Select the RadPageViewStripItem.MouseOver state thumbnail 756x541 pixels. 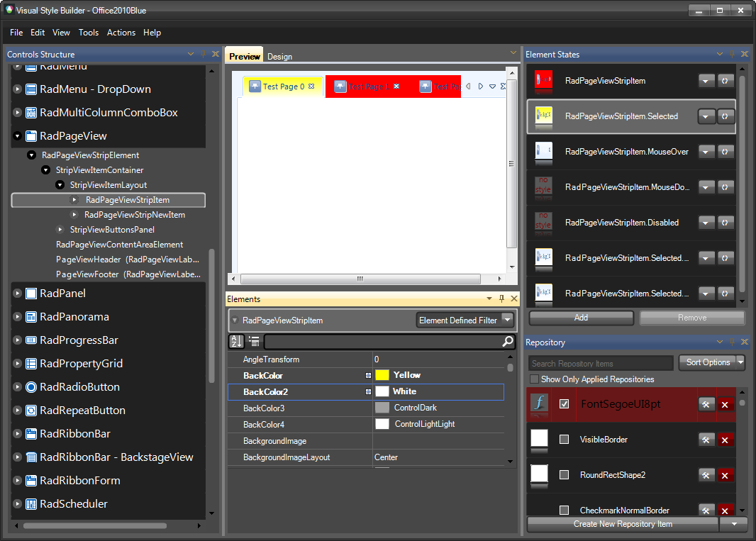544,152
